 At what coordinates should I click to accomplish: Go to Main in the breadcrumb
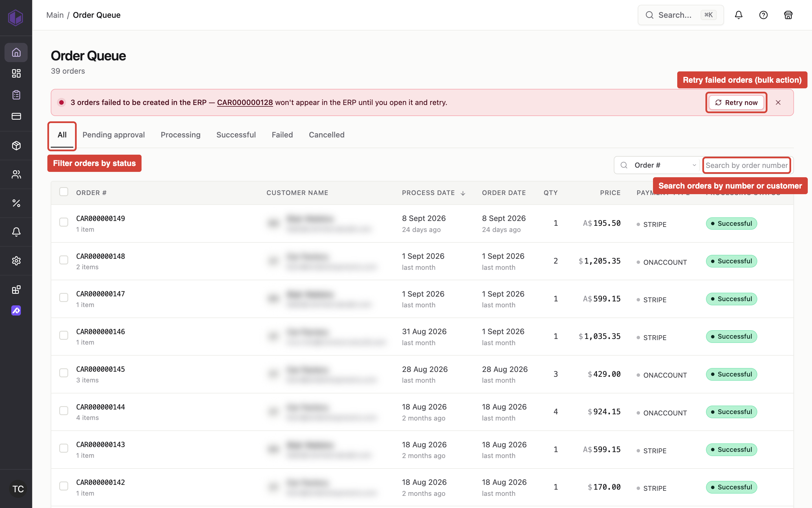(55, 15)
